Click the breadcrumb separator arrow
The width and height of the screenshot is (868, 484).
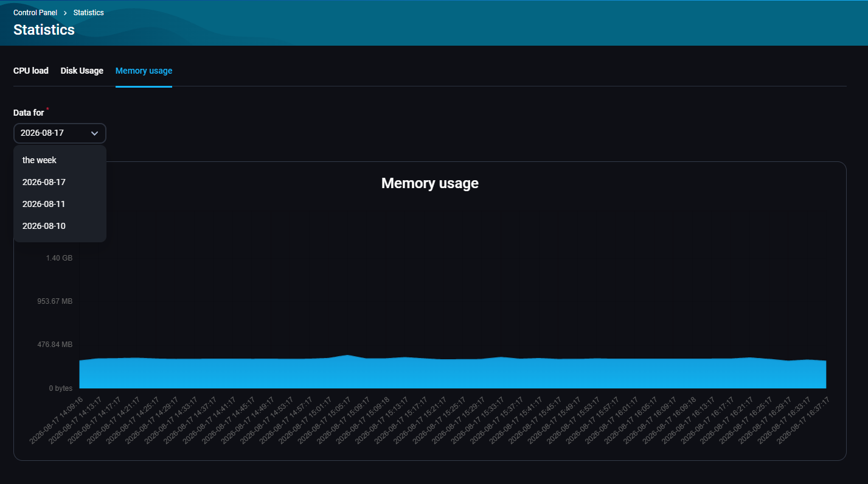(65, 13)
